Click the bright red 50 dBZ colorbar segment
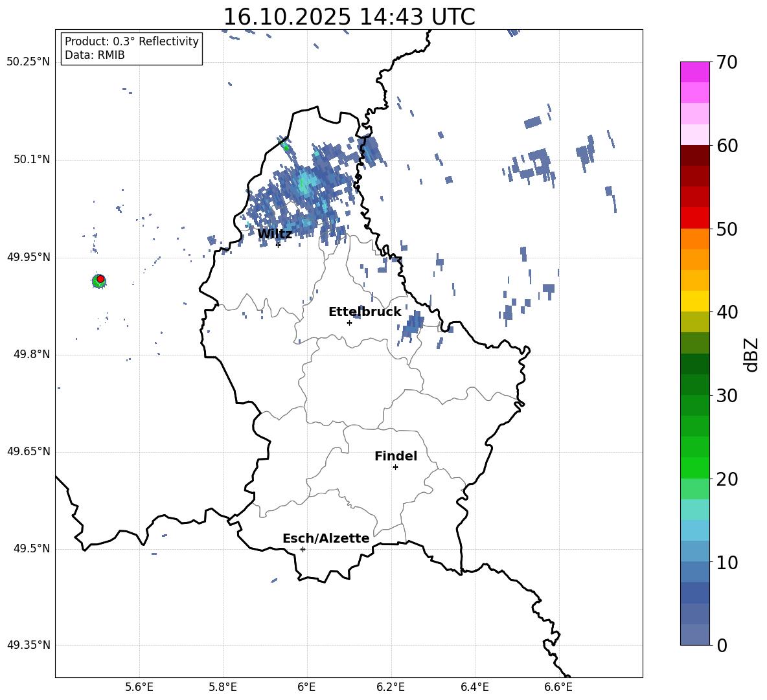 [x=694, y=218]
